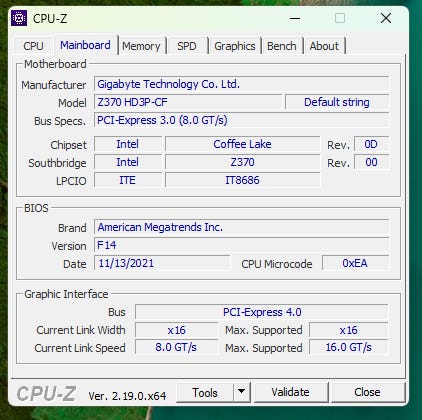
Task: Click Max. Supported speed 16.0 GT/s
Action: tap(349, 347)
